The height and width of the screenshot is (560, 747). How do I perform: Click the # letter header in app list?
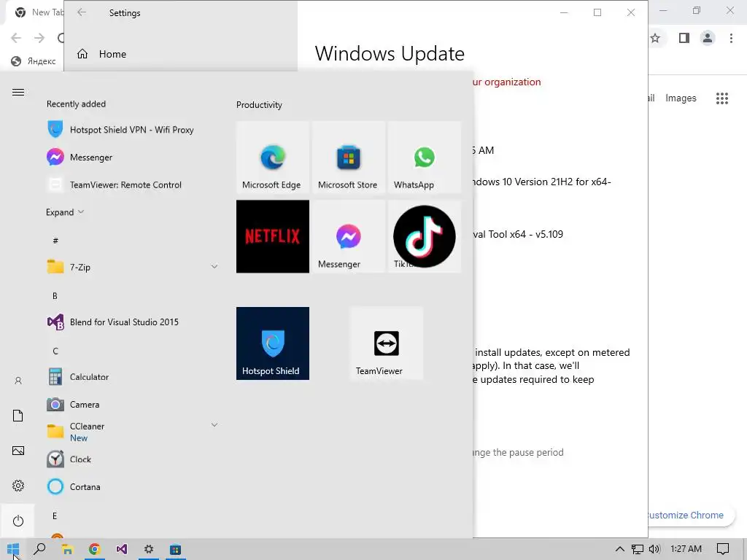point(55,241)
